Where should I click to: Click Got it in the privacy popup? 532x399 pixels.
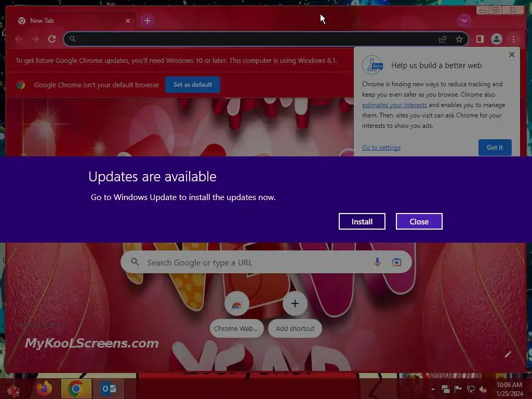(495, 147)
